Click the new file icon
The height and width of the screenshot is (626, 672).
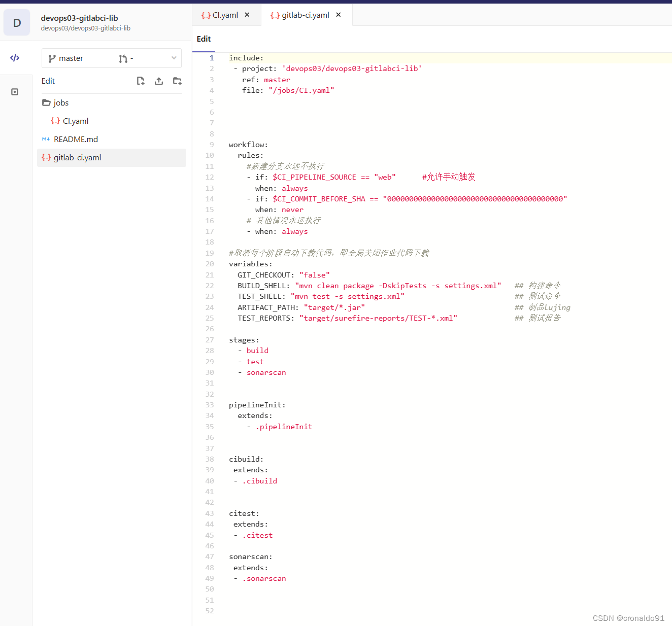pos(141,81)
